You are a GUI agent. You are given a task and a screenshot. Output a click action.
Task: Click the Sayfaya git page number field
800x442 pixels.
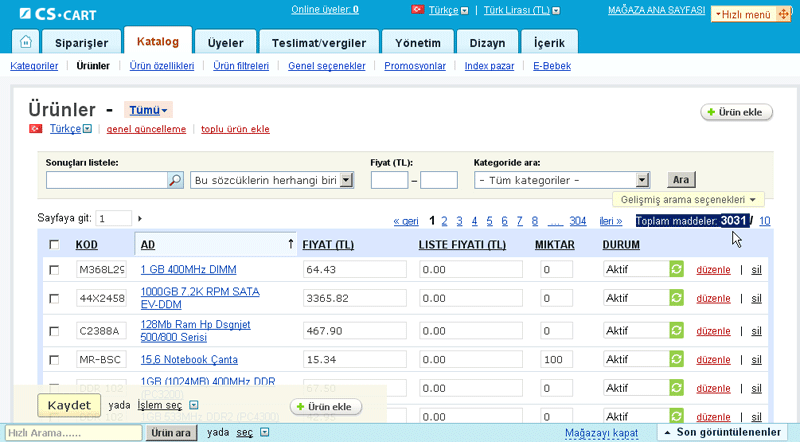(x=113, y=218)
